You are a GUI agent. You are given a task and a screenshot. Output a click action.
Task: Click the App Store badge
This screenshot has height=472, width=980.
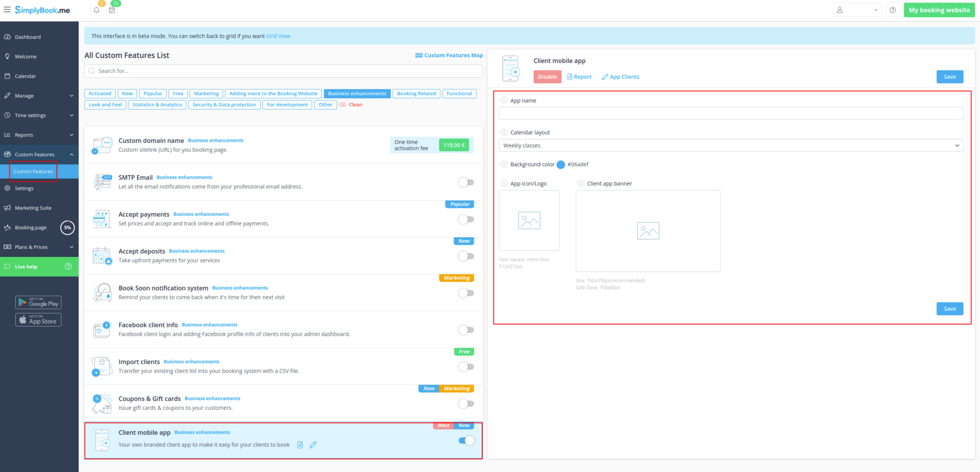(38, 320)
